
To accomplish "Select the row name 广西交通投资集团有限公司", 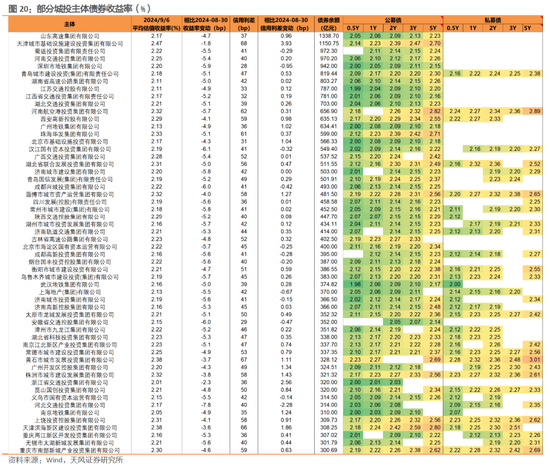I will click(x=70, y=157).
